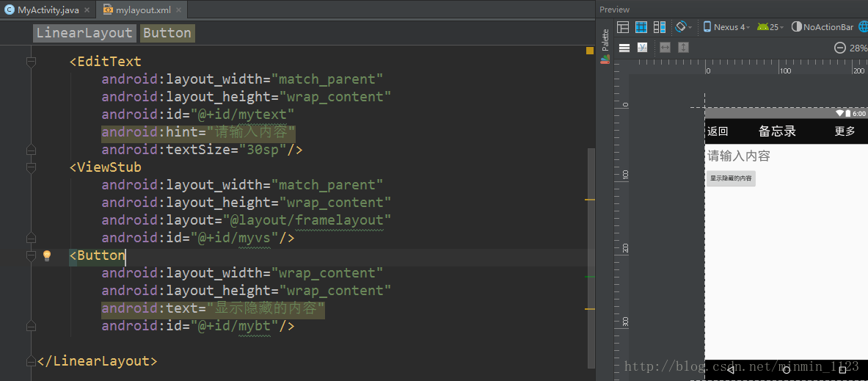Image resolution: width=868 pixels, height=381 pixels.
Task: Click the Button breadcrumb
Action: click(x=167, y=33)
